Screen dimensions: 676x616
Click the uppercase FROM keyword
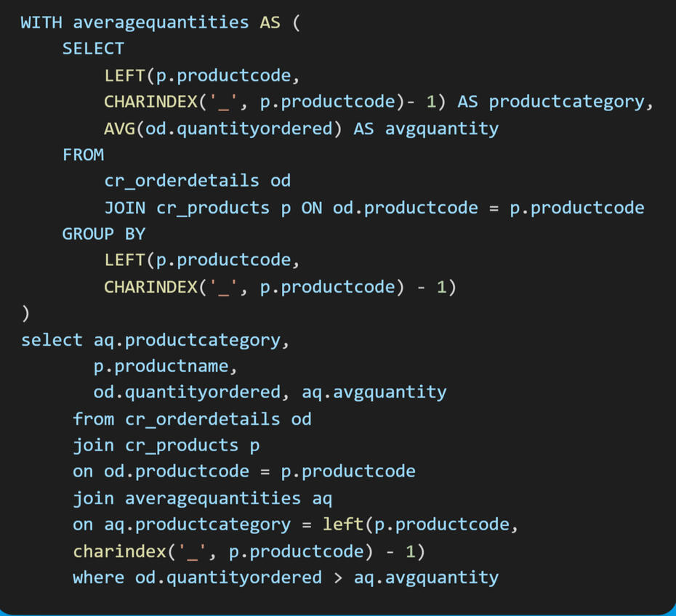point(83,155)
